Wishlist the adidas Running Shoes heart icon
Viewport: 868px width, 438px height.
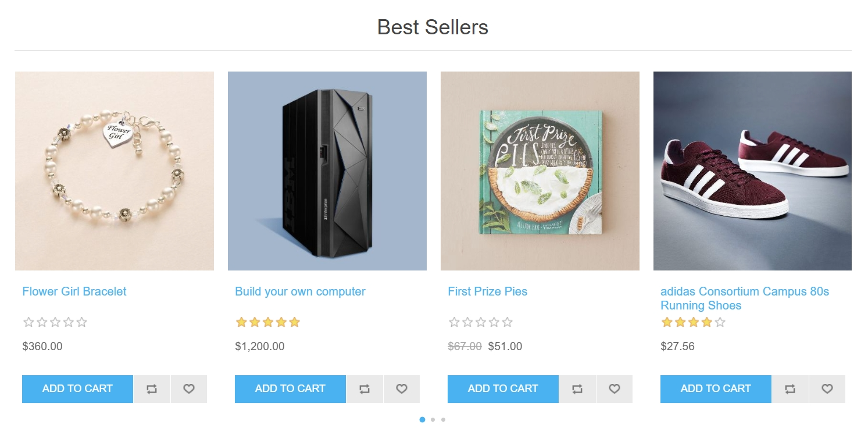point(827,389)
